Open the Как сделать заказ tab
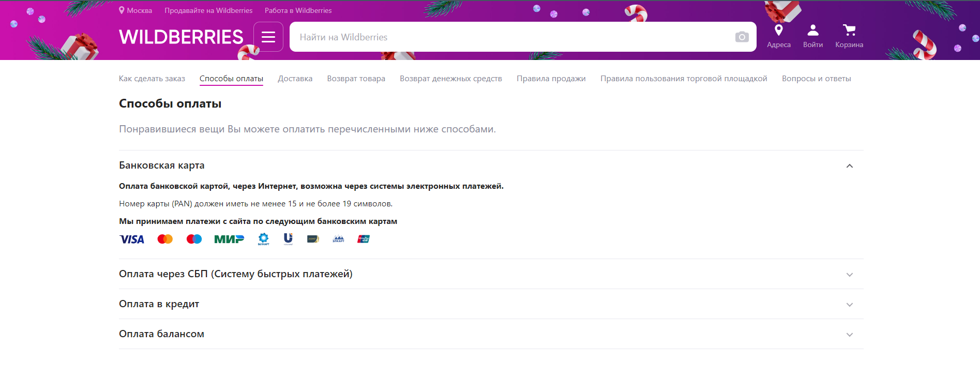Image resolution: width=980 pixels, height=376 pixels. (152, 79)
